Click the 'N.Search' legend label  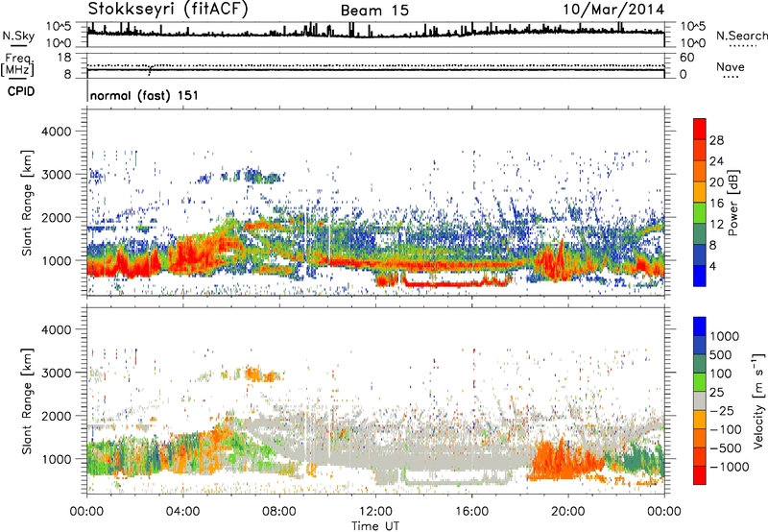click(742, 36)
